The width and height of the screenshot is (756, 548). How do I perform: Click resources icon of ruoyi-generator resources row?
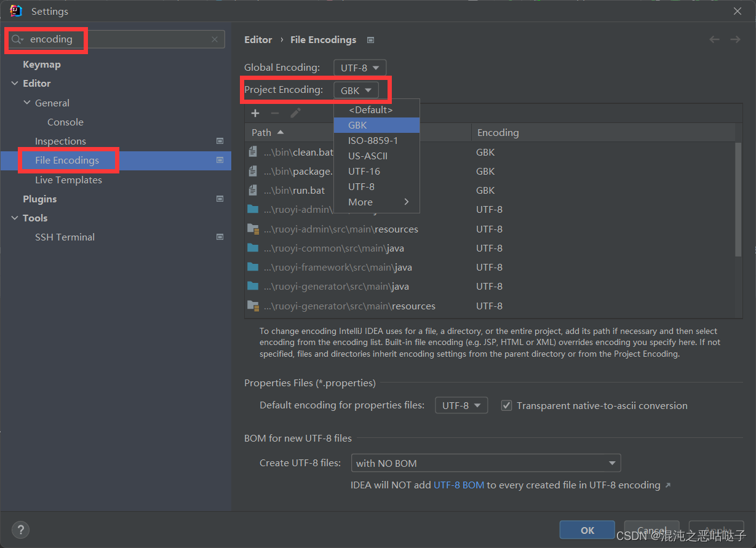click(253, 306)
